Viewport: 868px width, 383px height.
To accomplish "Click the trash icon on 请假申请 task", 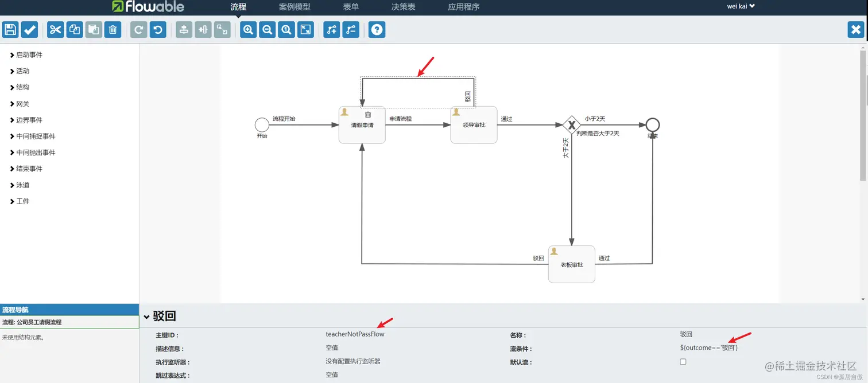I will coord(368,115).
